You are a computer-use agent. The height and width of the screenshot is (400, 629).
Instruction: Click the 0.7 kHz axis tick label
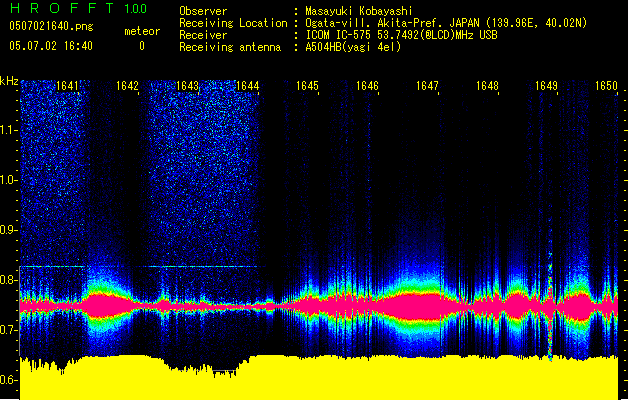coord(7,330)
